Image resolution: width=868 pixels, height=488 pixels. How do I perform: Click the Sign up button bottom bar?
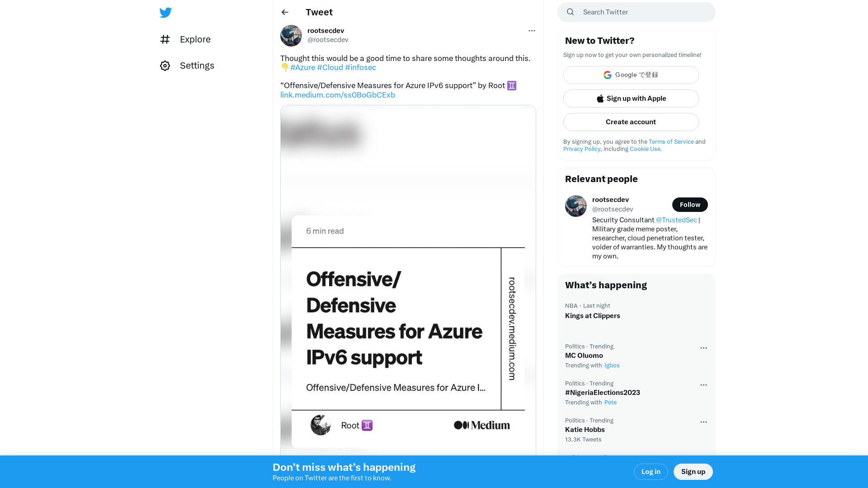[x=693, y=471]
